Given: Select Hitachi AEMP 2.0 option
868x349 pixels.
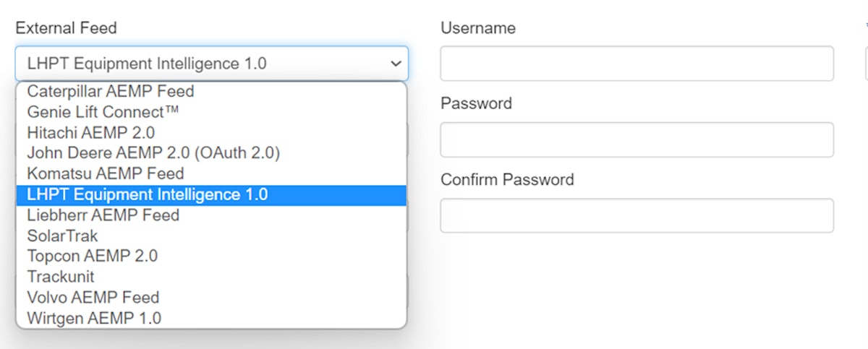Looking at the screenshot, I should click(91, 133).
